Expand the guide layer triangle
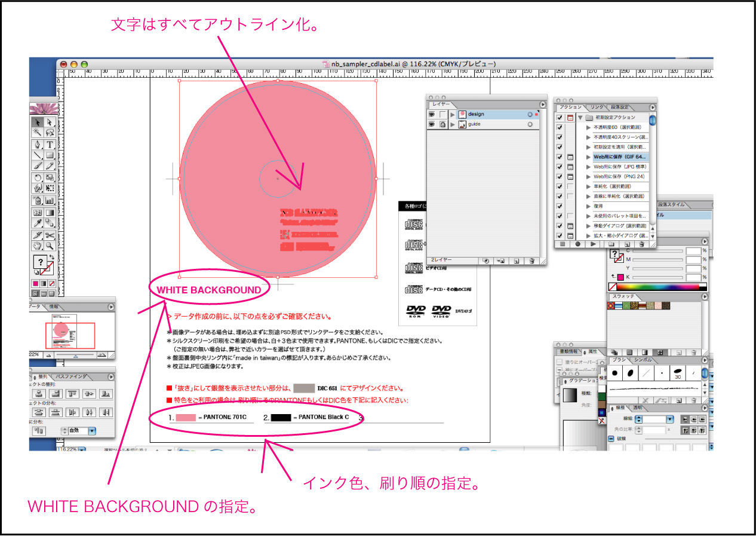Viewport: 756px width, 536px height. (452, 124)
